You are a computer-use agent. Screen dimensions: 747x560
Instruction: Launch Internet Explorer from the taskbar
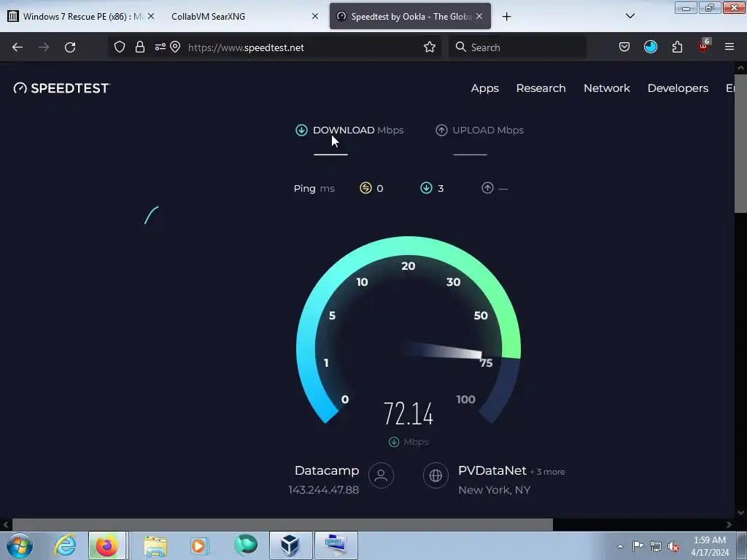point(65,545)
